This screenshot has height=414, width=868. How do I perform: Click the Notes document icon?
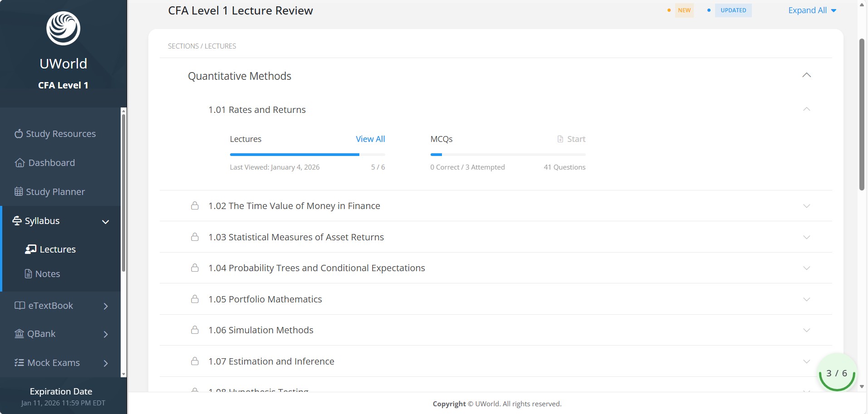(x=28, y=273)
